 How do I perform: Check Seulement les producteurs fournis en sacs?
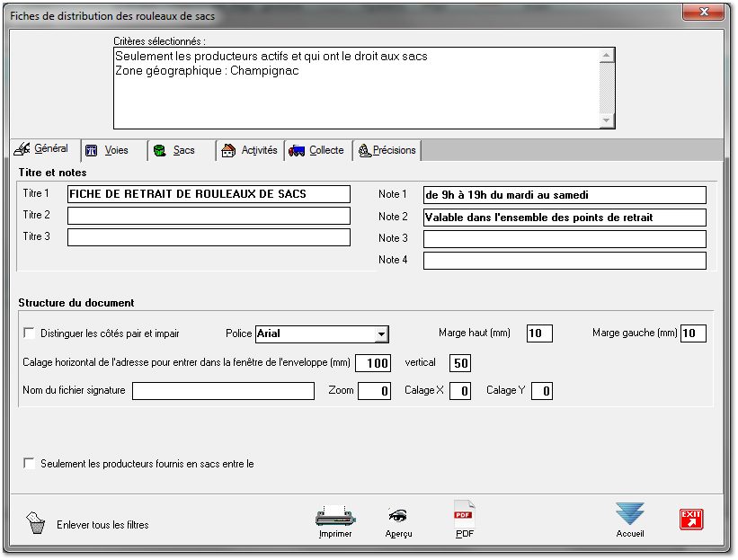(30, 464)
